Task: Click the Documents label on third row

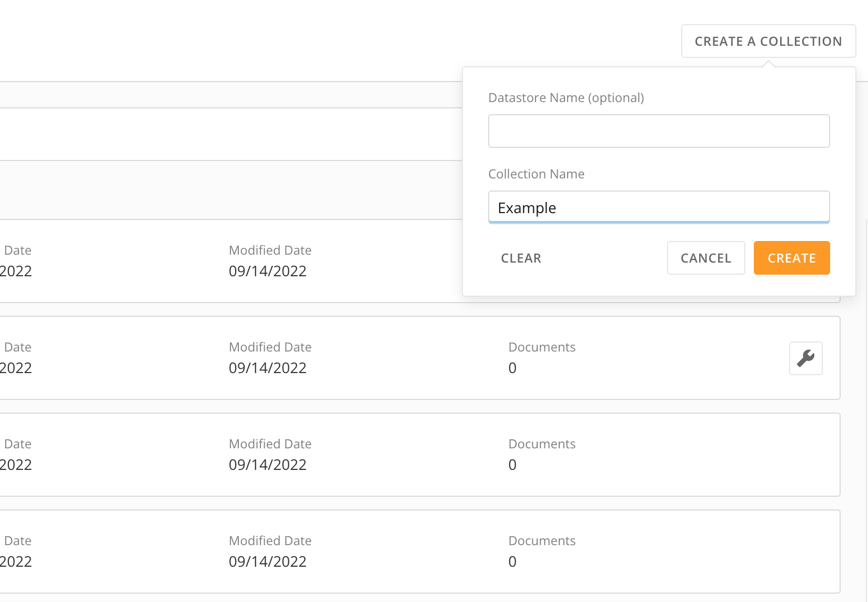Action: coord(542,444)
